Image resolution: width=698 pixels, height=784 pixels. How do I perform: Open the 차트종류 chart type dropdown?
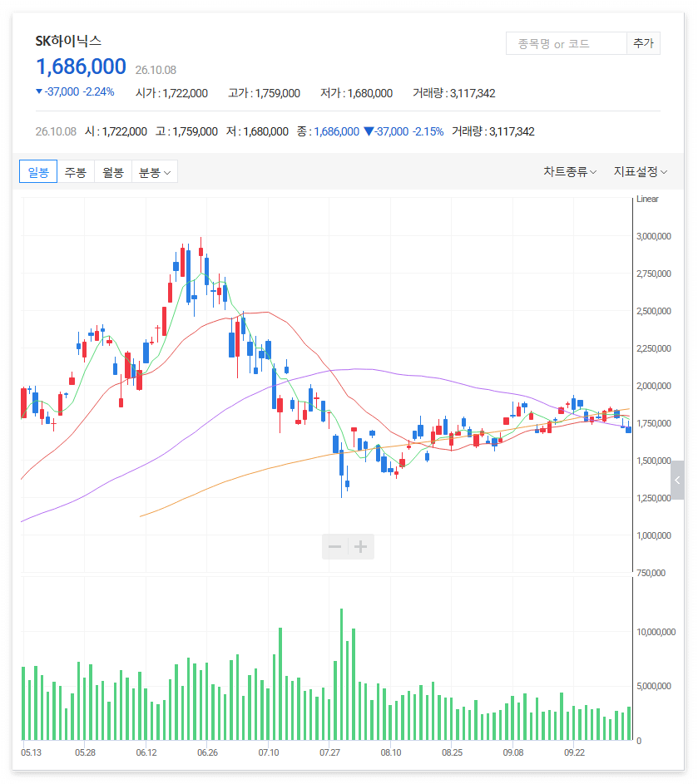click(570, 172)
